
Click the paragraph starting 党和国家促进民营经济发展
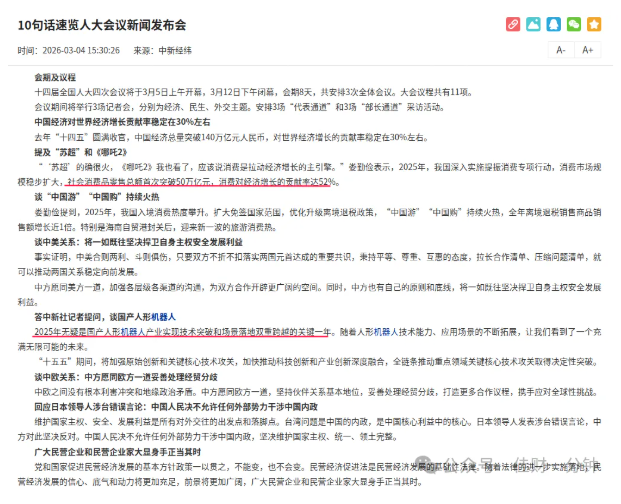(309, 474)
